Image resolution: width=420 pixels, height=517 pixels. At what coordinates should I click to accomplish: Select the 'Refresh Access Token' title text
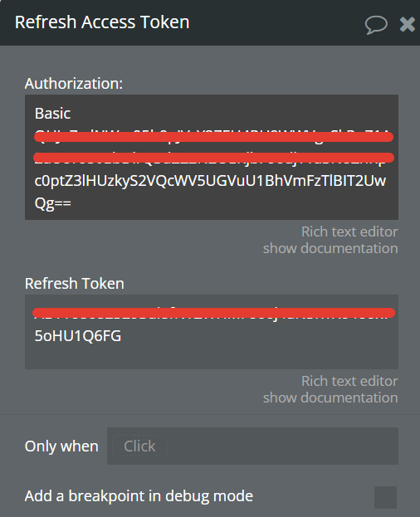click(102, 22)
